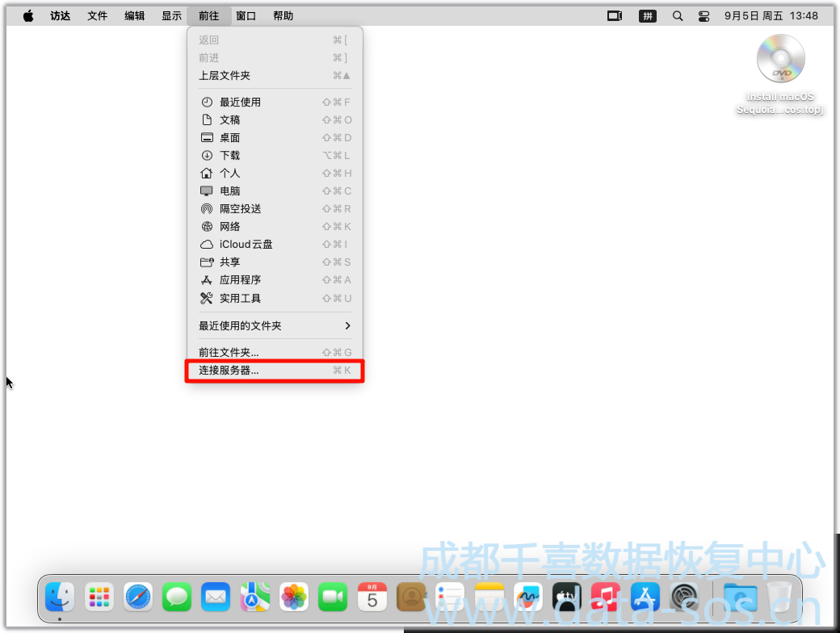Screen dimensions: 840x633
Task: Open Control Center in menu bar
Action: coord(703,16)
